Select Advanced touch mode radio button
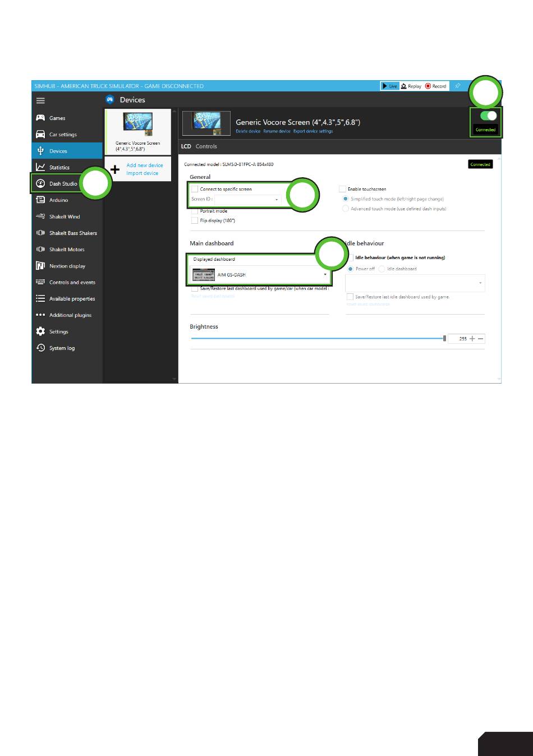Viewport: 533px width, 756px height. 346,209
